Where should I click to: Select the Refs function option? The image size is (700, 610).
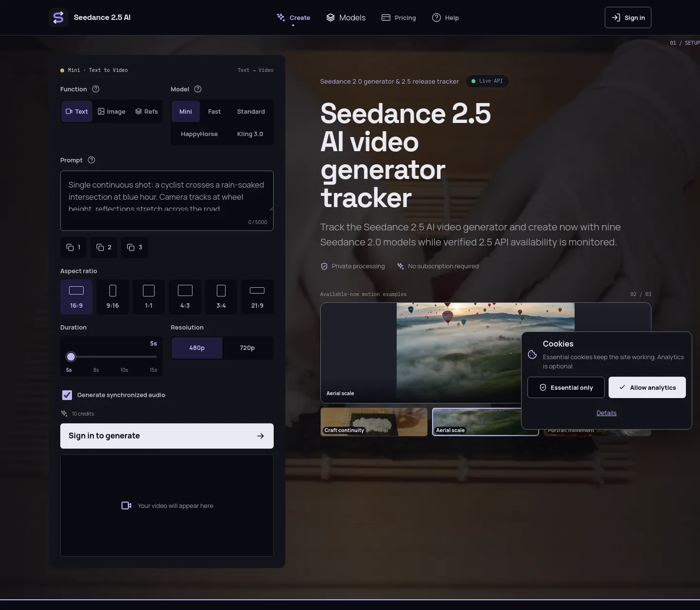click(146, 111)
